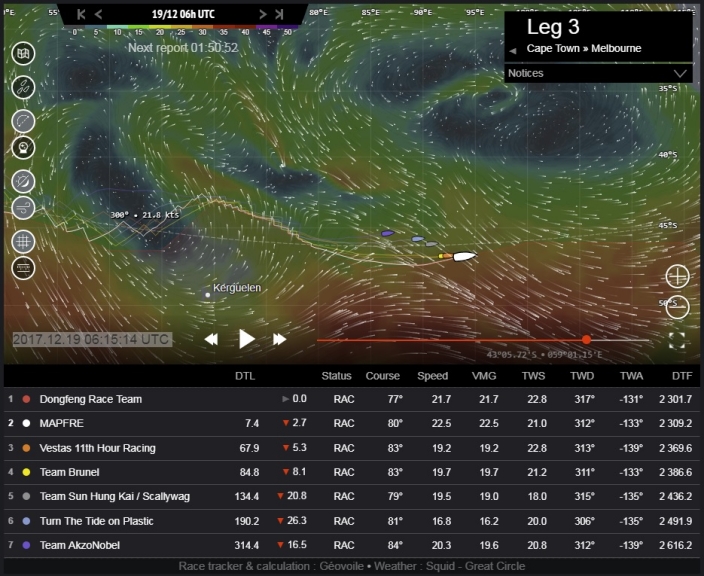Viewport: 704px width, 576px height.
Task: Select Team Sun Hung Kai / Scallywag row
Action: [x=352, y=497]
